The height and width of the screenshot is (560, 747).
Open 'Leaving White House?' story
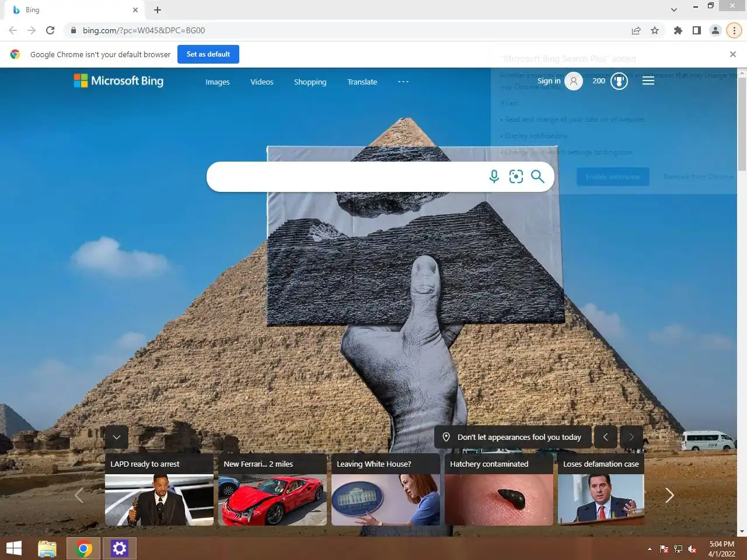386,489
